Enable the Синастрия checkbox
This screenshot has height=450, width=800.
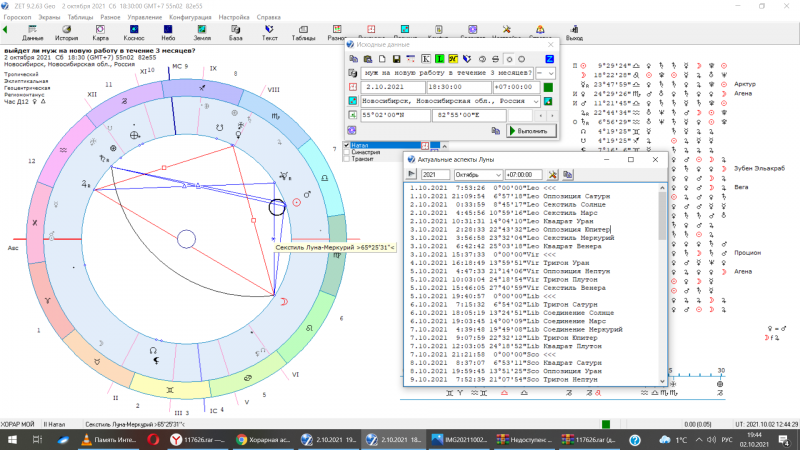tap(347, 152)
